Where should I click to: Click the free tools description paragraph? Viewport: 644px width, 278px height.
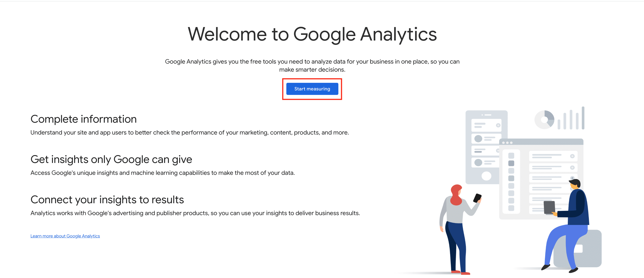[x=312, y=65]
